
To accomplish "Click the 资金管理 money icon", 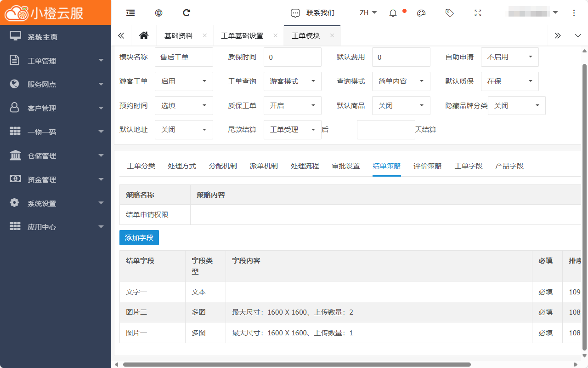I will pyautogui.click(x=15, y=179).
